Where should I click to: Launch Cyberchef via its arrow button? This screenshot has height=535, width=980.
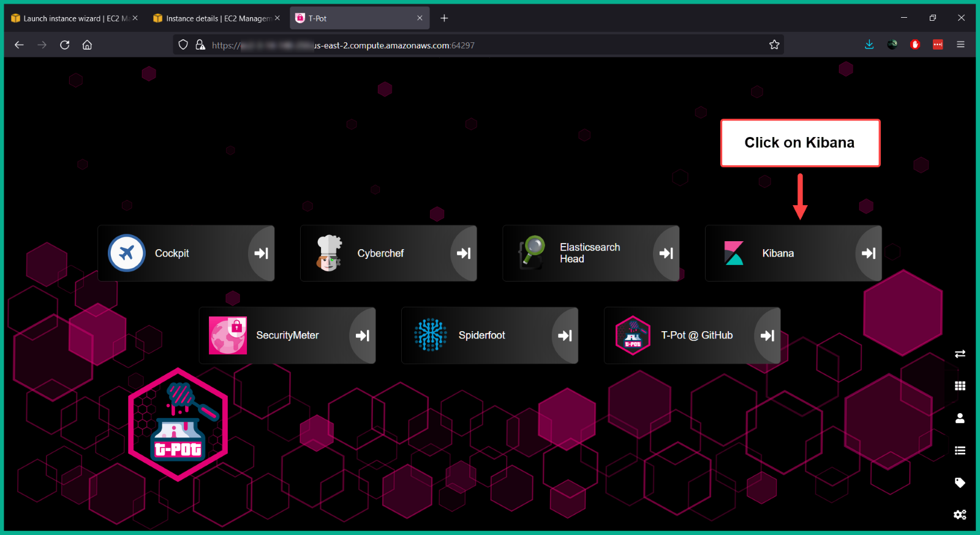pyautogui.click(x=464, y=253)
